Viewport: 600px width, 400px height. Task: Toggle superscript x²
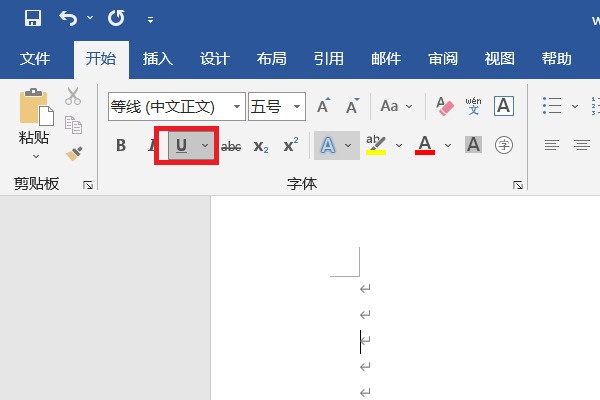[x=291, y=145]
